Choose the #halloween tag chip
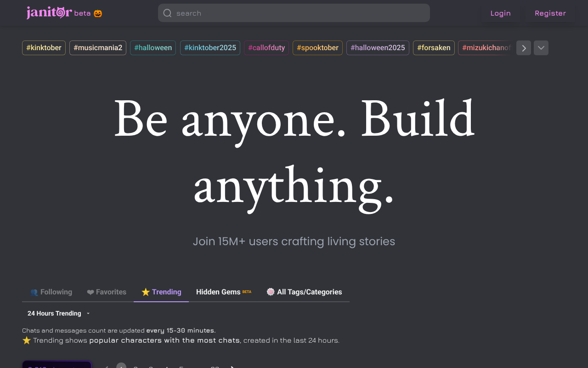The height and width of the screenshot is (368, 588). [x=153, y=48]
